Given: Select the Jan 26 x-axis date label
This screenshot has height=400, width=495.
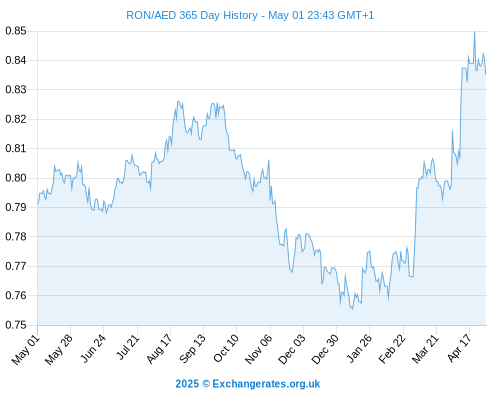Looking at the screenshot, I should click(359, 349).
